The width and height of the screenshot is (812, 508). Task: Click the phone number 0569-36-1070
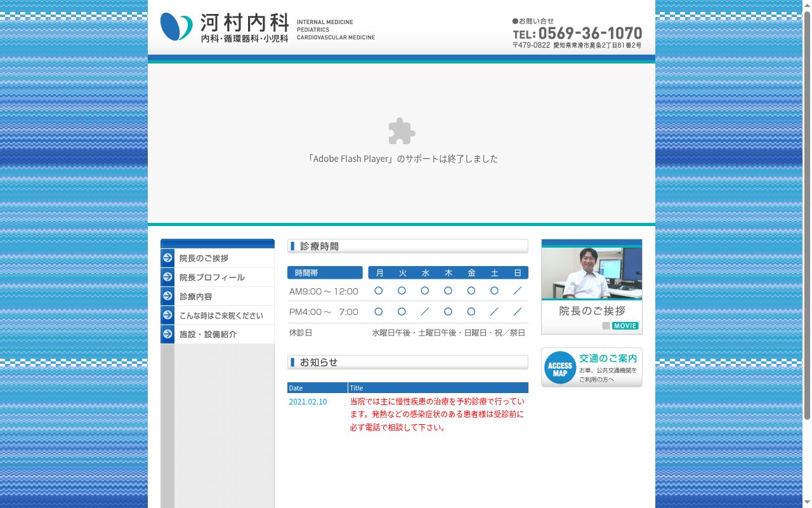(x=590, y=33)
